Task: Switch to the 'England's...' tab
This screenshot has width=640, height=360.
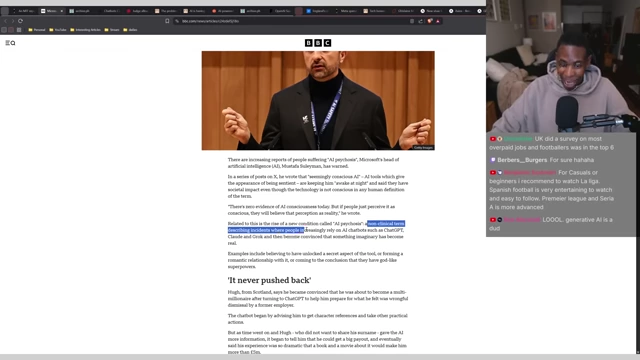Action: coord(318,11)
